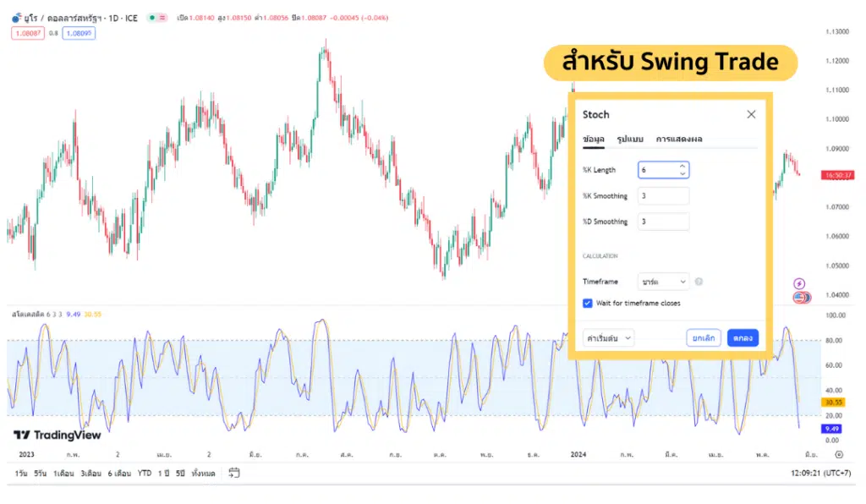Focus the %D Smoothing input field
The image size is (866, 504).
tap(663, 222)
